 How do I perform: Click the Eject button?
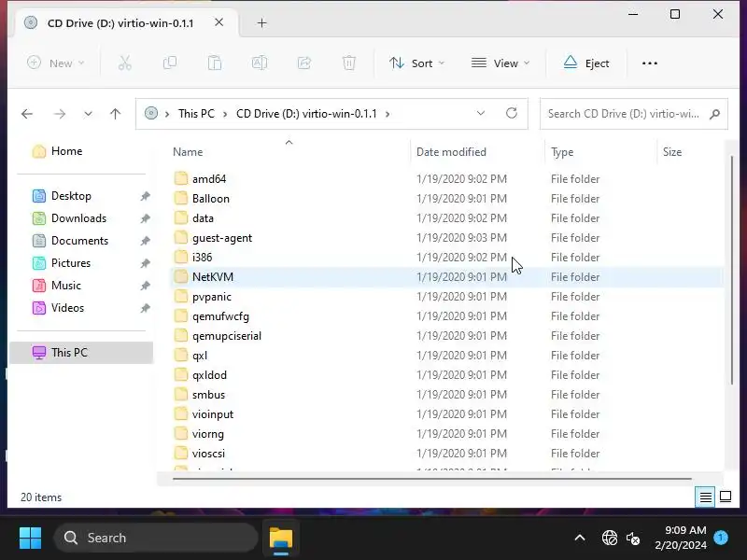click(586, 63)
